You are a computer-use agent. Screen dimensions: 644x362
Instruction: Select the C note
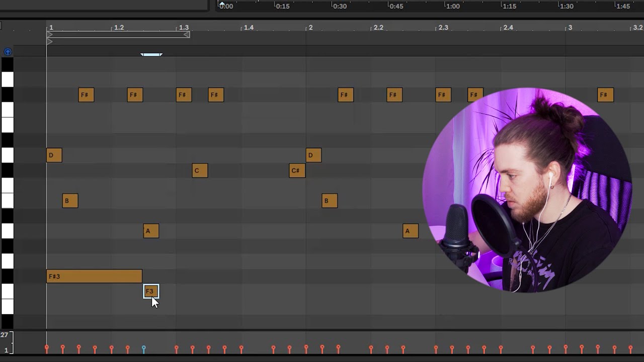[x=200, y=170]
